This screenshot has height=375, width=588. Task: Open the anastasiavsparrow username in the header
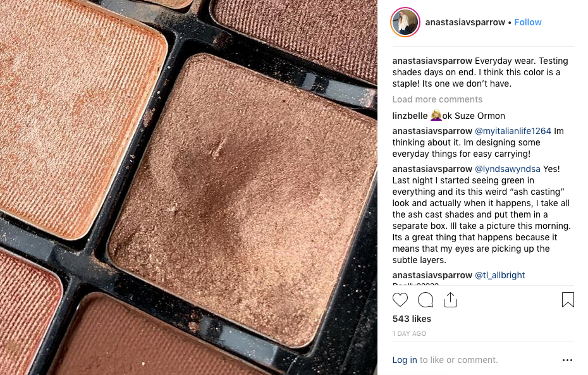point(465,22)
